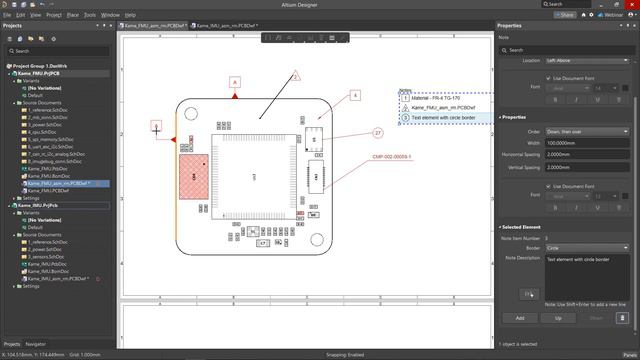Select note 'Material - FR-4 TG-170' on canvas
Image resolution: width=640 pixels, height=360 pixels.
436,98
